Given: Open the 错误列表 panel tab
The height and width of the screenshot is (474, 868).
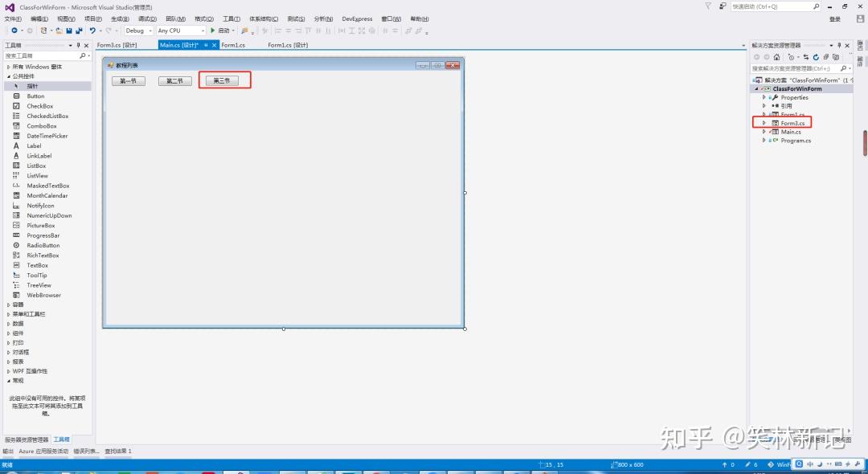Looking at the screenshot, I should point(86,452).
